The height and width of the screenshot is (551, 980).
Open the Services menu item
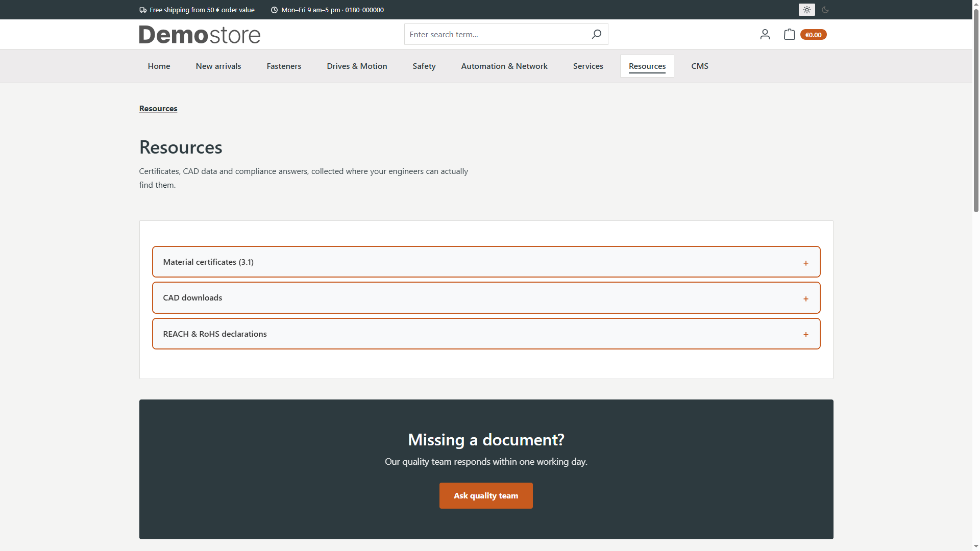pos(588,66)
